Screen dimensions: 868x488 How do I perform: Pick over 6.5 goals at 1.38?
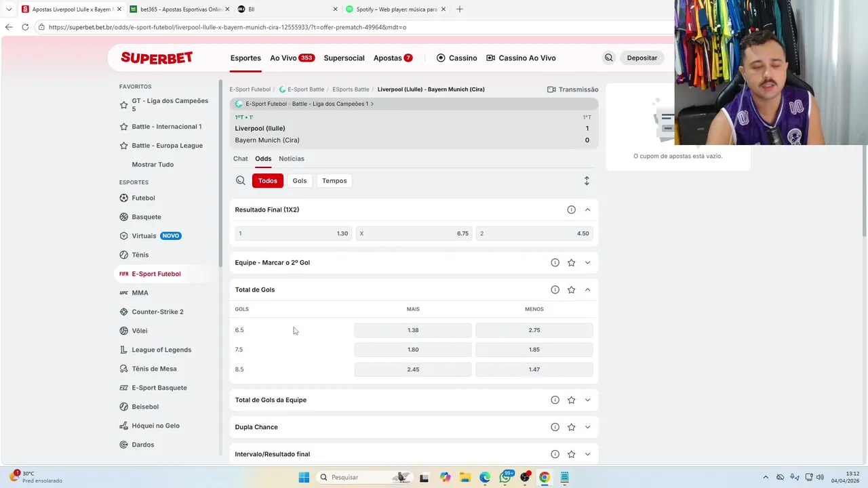click(413, 330)
